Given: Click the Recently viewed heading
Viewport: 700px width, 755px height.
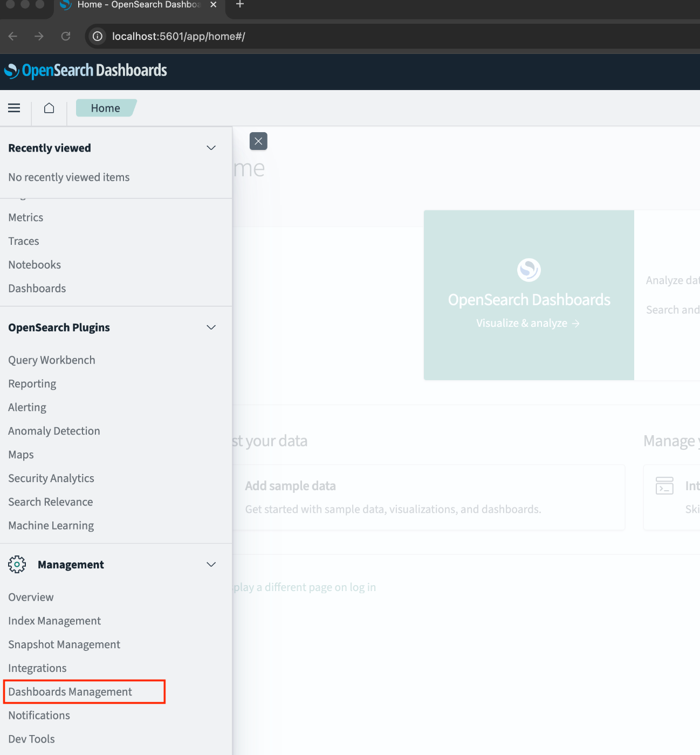Looking at the screenshot, I should 50,148.
